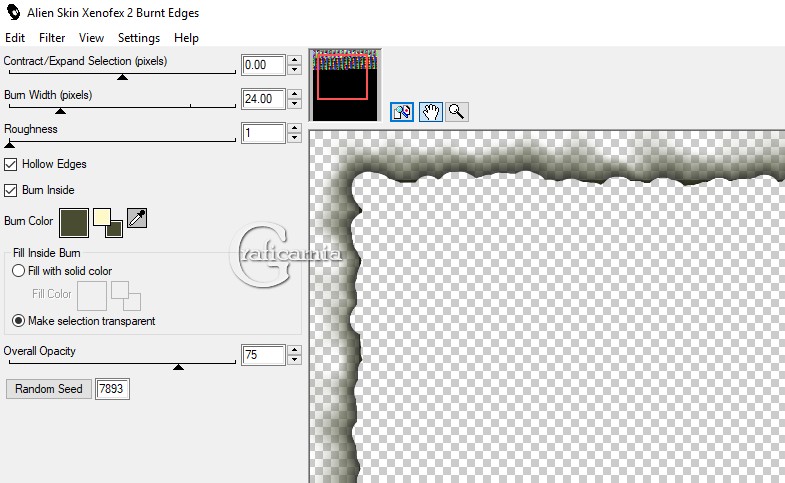This screenshot has width=785, height=483.
Task: Increase Burn Width with up arrow
Action: 295,94
